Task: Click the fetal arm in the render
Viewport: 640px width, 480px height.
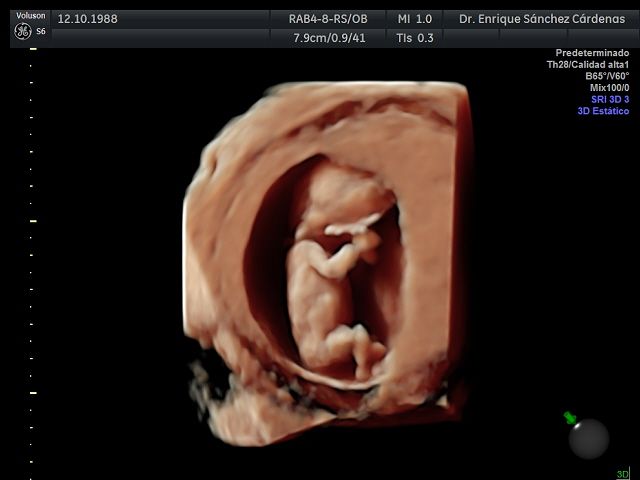Action: tap(341, 255)
